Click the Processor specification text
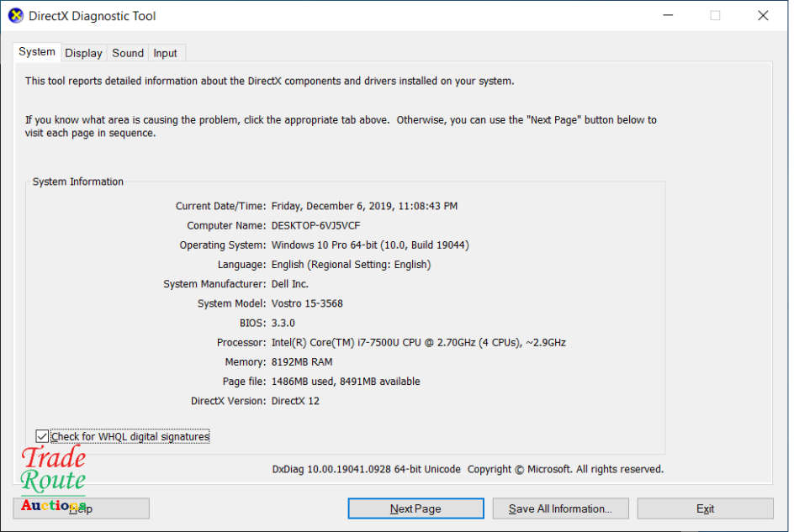The height and width of the screenshot is (532, 799). [417, 342]
